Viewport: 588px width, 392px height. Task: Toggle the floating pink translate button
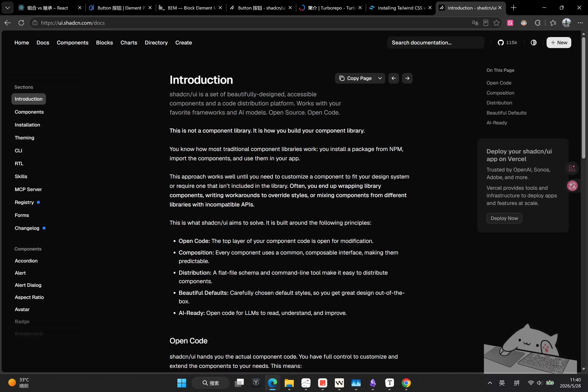572,186
